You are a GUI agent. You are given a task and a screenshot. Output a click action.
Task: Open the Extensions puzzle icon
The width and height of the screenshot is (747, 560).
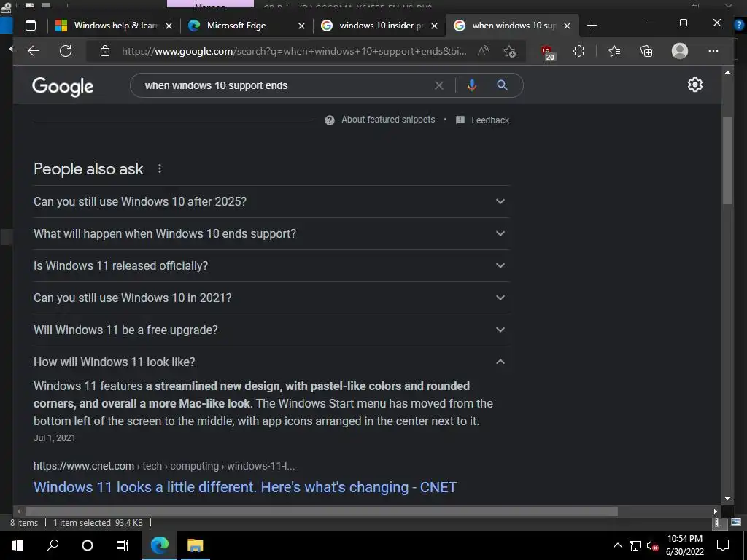(x=578, y=51)
